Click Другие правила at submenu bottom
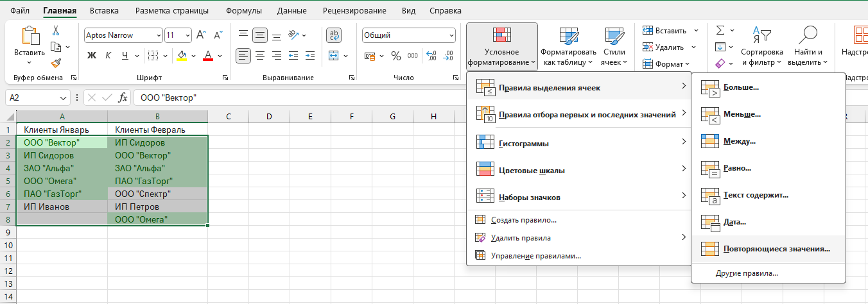The image size is (868, 304). pyautogui.click(x=768, y=273)
